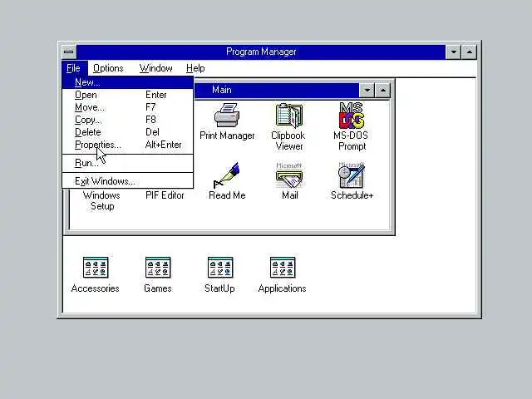Select the MS-DOS Prompt icon
Screen dimensions: 532x399
click(352, 116)
